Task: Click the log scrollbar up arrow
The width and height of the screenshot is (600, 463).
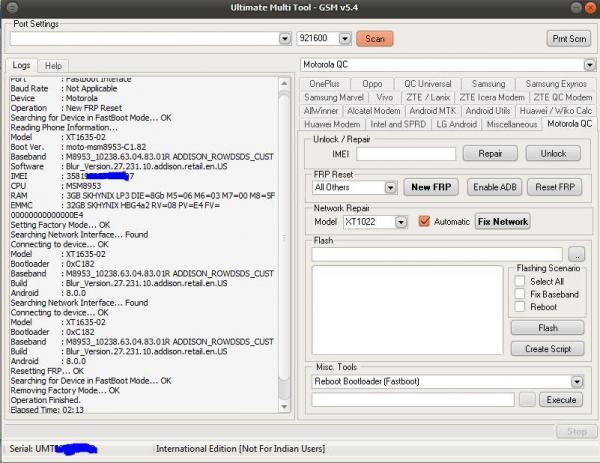Action: [284, 83]
